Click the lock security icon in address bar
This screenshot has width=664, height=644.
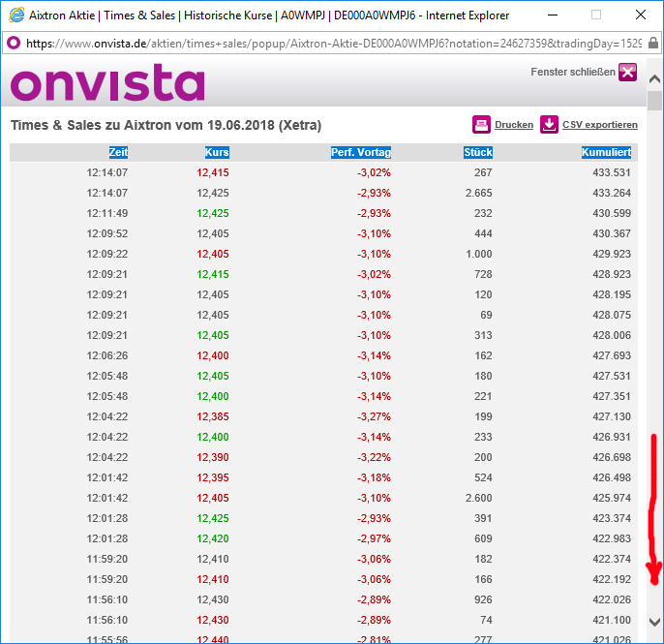pos(653,43)
